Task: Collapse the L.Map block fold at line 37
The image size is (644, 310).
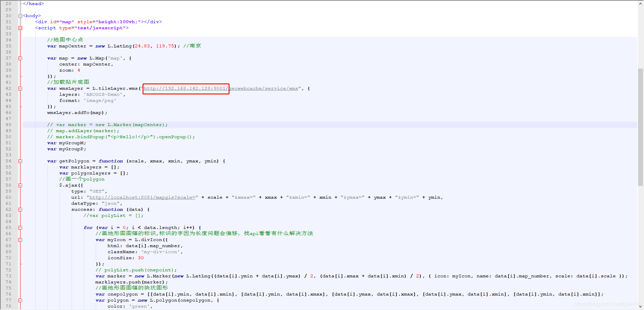Action: pyautogui.click(x=20, y=58)
